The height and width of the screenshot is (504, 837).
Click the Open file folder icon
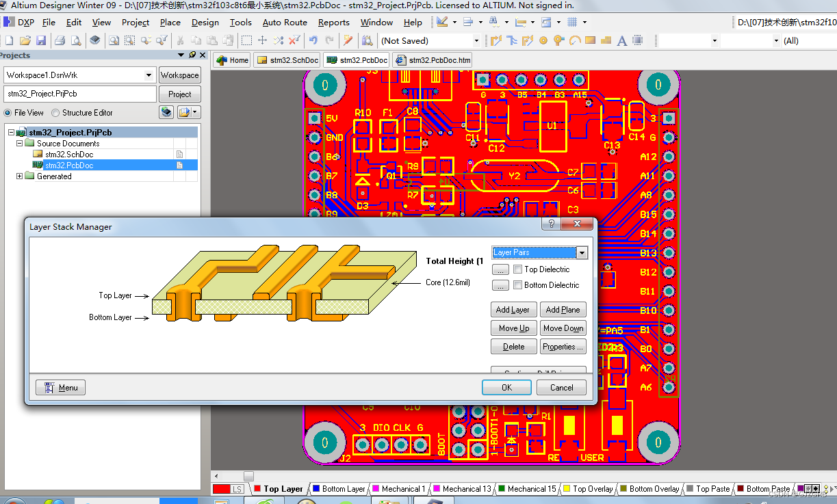pyautogui.click(x=25, y=40)
